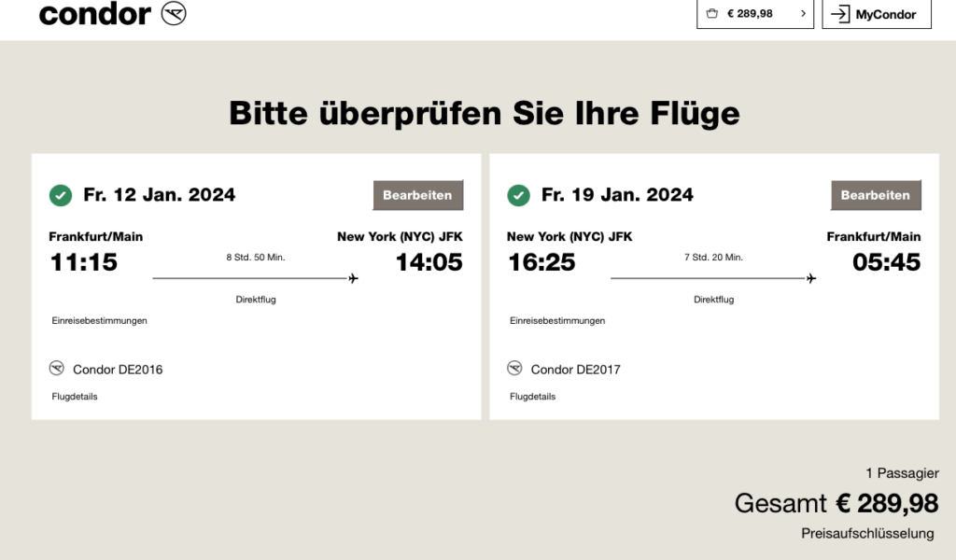Viewport: 956px width, 560px height.
Task: Click arrival time 05:45
Action: click(x=887, y=262)
